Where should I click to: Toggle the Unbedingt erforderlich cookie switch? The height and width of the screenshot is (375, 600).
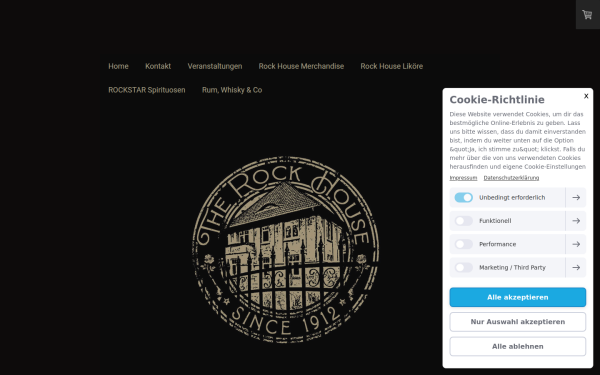463,197
